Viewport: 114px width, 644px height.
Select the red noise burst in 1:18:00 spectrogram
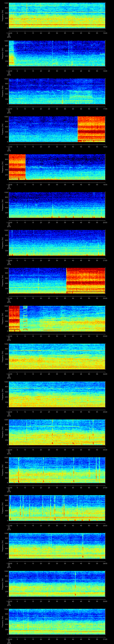[17, 167]
